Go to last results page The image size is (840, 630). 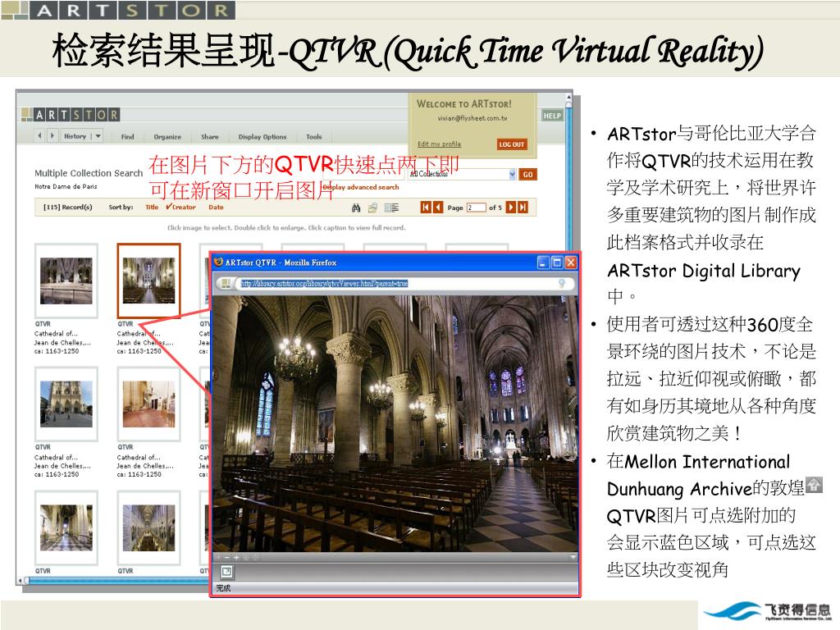pos(523,208)
